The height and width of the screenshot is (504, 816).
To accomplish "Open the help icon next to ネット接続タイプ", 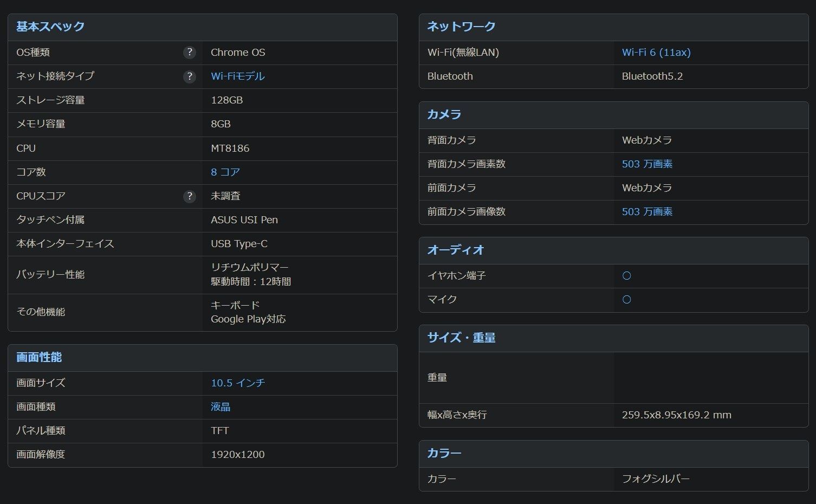I will [x=189, y=76].
